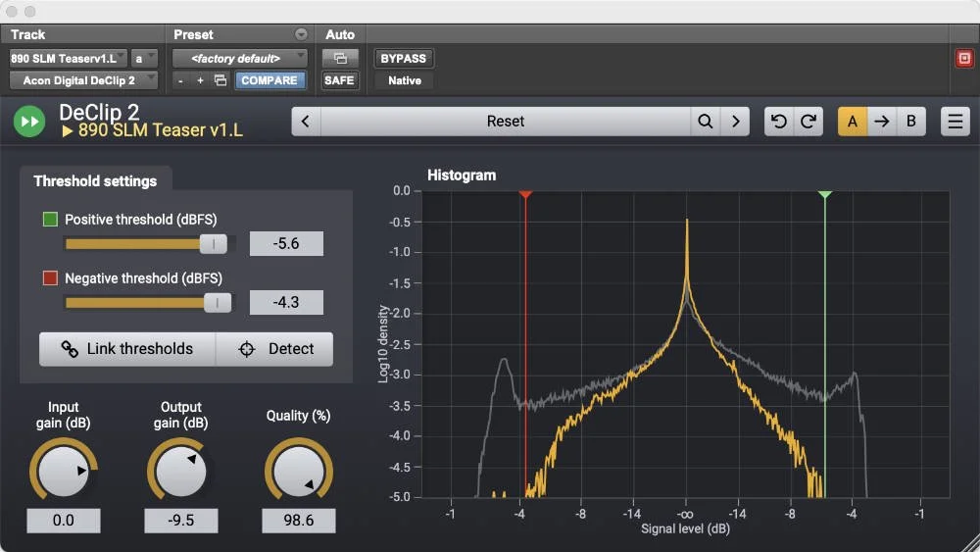Select the previous preset minus button
This screenshot has width=980, height=552.
(180, 80)
